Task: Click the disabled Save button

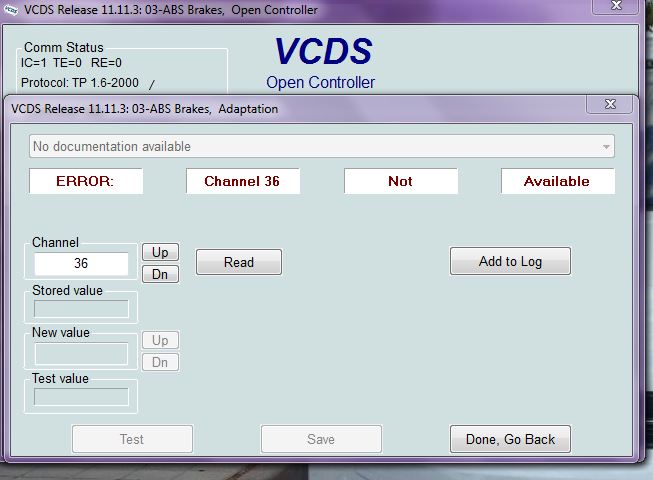Action: (x=321, y=439)
